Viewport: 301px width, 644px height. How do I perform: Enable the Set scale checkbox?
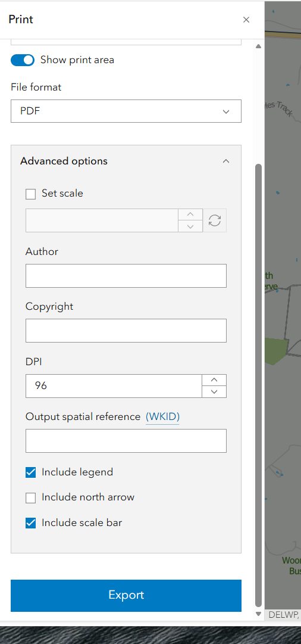(x=31, y=194)
